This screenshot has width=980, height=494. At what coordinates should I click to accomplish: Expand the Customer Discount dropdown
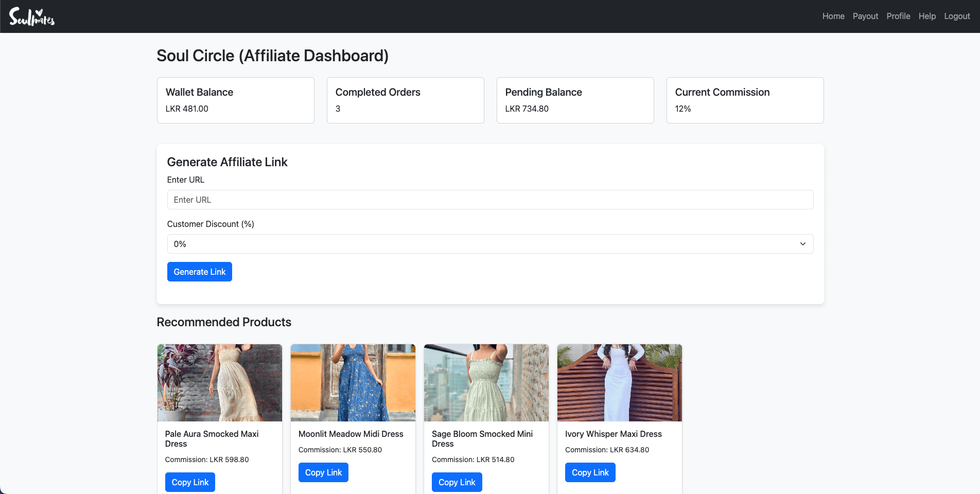click(490, 244)
